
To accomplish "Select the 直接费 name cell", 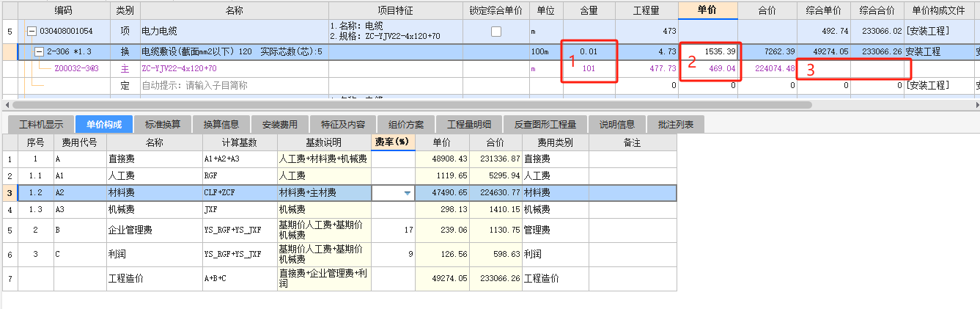I will click(155, 159).
